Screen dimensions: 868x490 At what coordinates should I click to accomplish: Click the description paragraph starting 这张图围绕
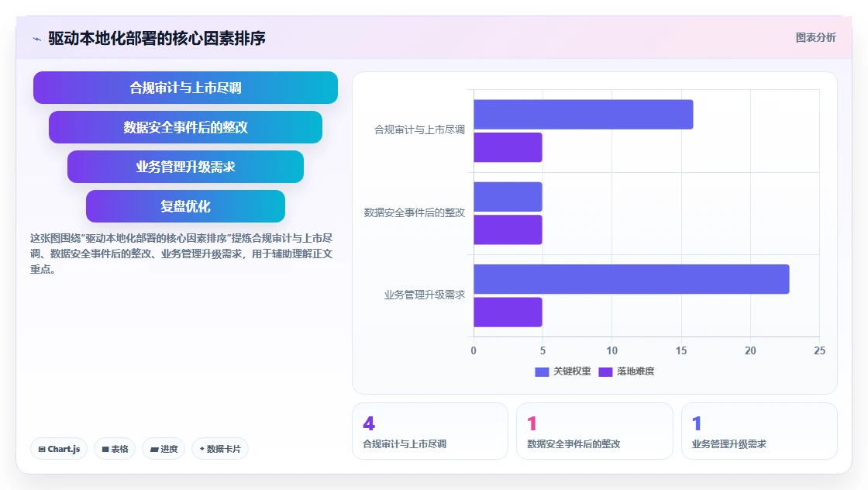point(181,254)
